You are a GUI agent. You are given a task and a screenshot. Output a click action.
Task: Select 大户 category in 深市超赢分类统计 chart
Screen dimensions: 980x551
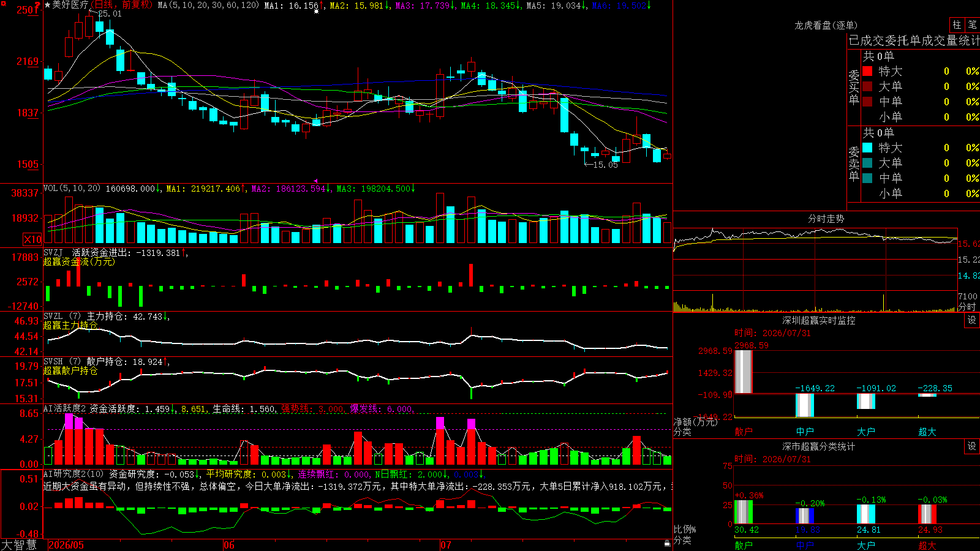(x=866, y=545)
